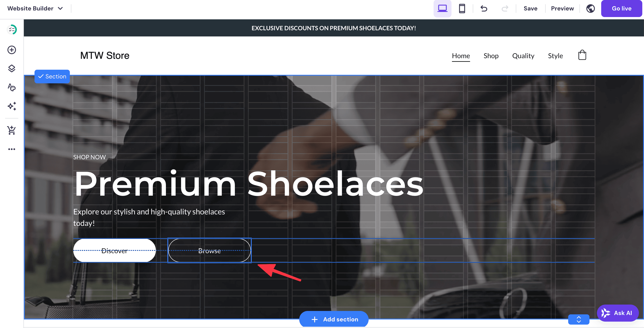Click the Section checkmark label
This screenshot has height=328, width=644.
(52, 76)
